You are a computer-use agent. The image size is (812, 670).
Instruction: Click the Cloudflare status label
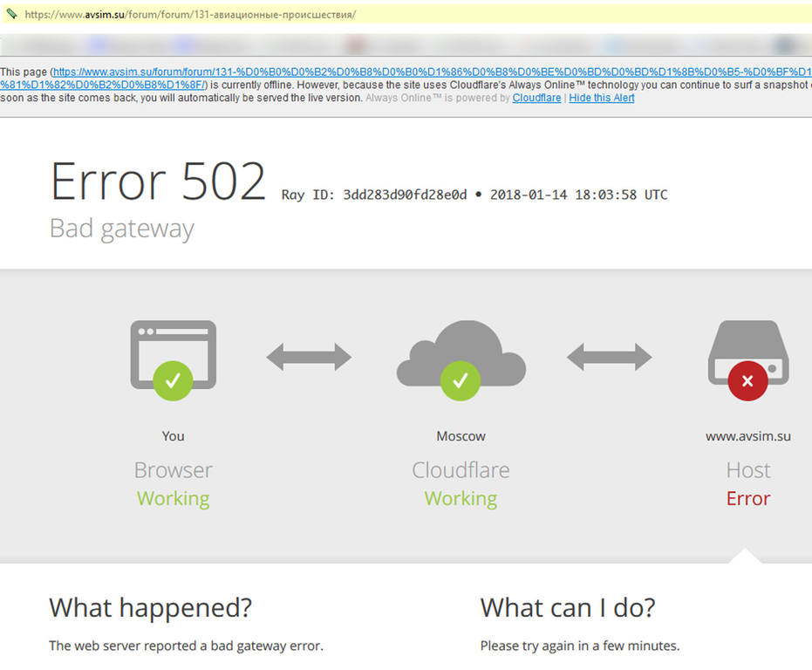[461, 470]
